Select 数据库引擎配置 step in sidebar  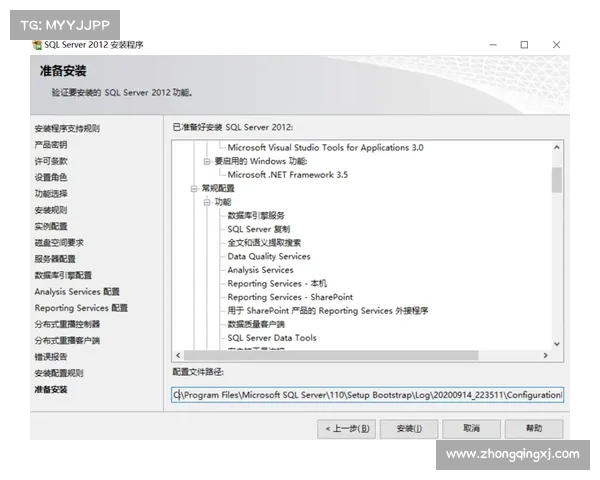click(x=63, y=275)
